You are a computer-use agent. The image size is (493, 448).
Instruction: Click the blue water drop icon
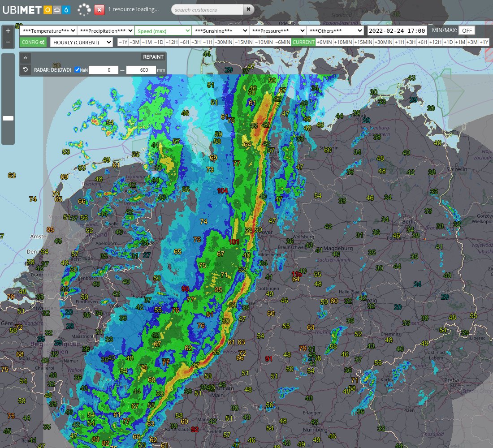[66, 10]
